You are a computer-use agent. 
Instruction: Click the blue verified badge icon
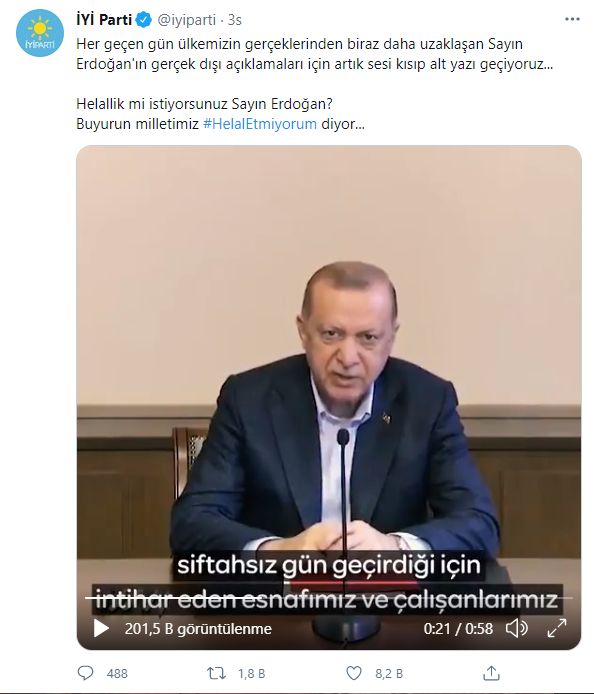click(143, 20)
